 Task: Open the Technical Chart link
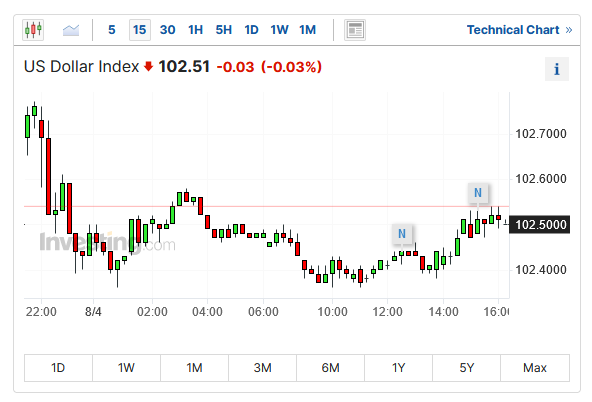519,30
